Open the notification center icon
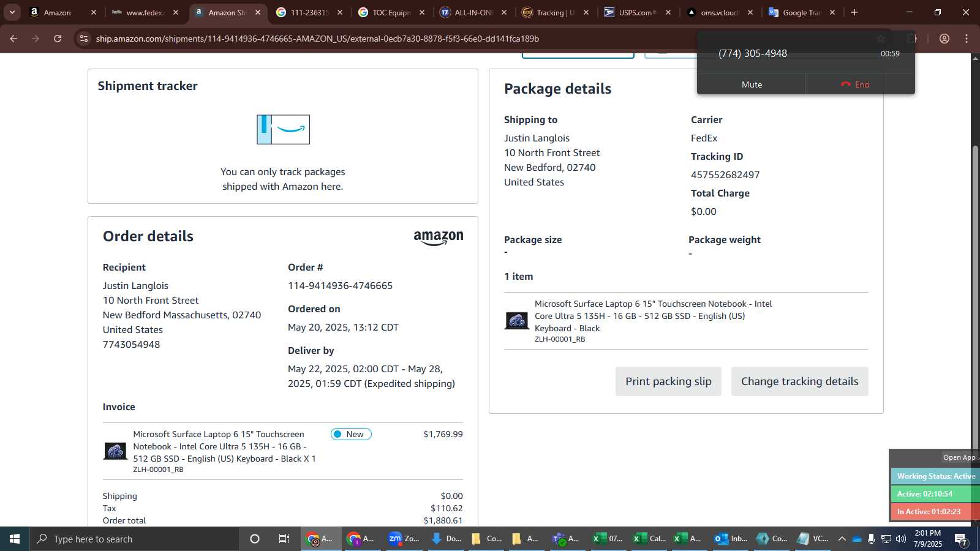The width and height of the screenshot is (980, 551). tap(960, 539)
